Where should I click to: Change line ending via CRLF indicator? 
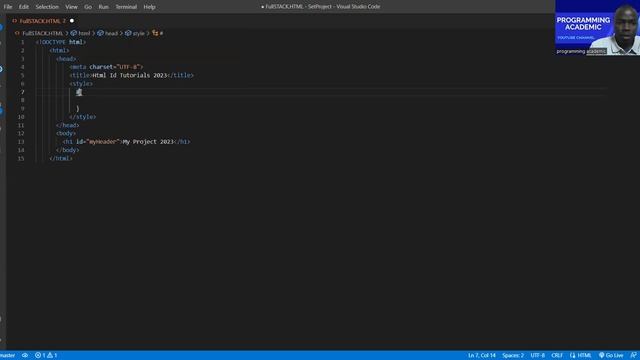[557, 356]
